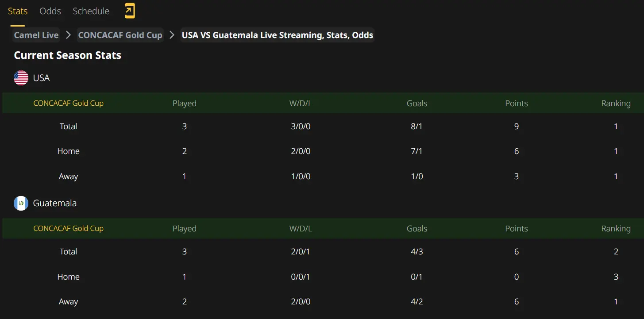Go to Camel Live breadcrumb link
Viewport: 644px width, 319px height.
coord(36,35)
